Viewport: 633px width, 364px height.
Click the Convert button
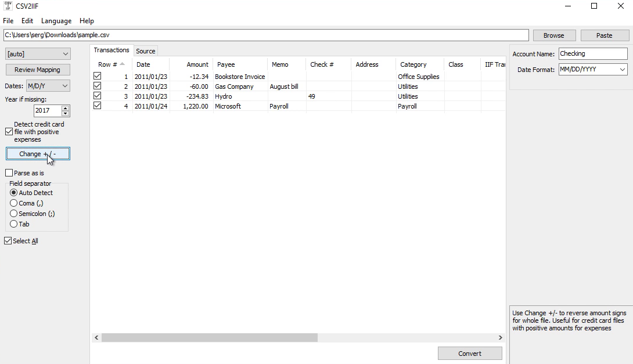(470, 354)
